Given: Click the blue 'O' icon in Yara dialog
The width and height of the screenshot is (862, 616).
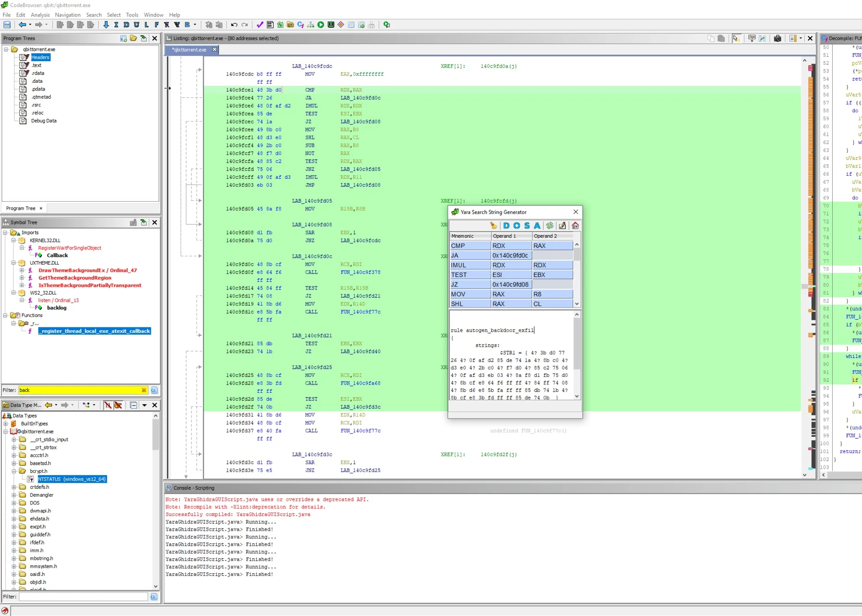Looking at the screenshot, I should (516, 226).
